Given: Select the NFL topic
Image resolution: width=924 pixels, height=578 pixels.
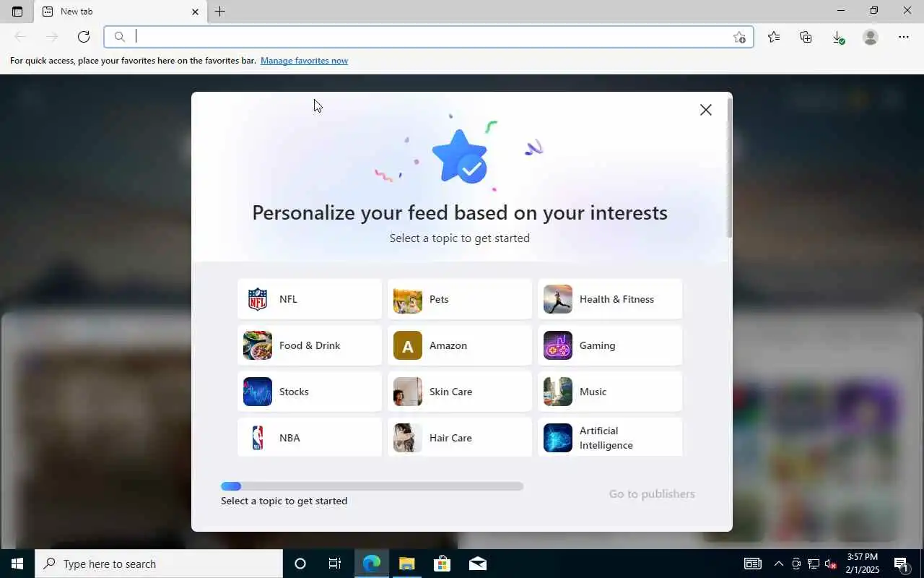Looking at the screenshot, I should click(310, 299).
